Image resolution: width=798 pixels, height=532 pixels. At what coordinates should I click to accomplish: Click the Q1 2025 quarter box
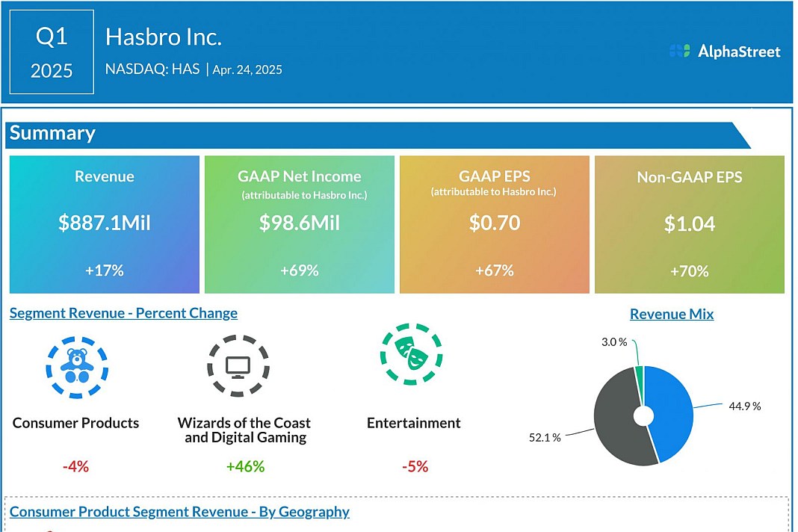click(52, 52)
